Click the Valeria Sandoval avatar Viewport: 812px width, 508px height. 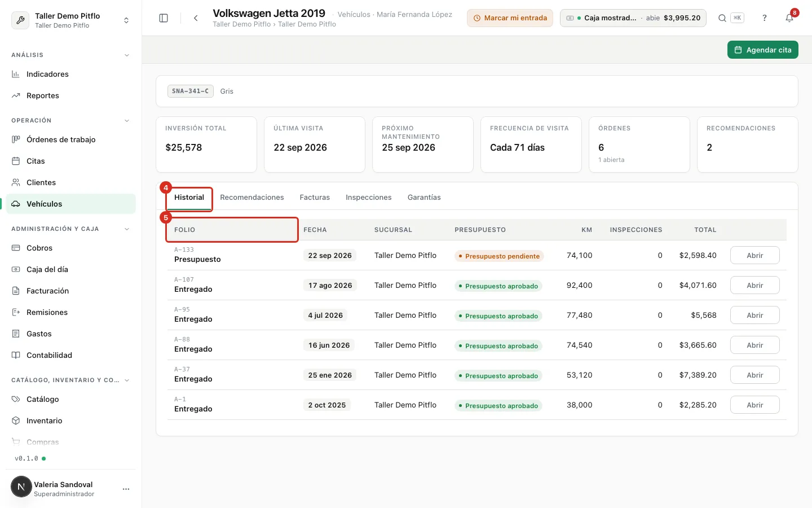click(21, 487)
